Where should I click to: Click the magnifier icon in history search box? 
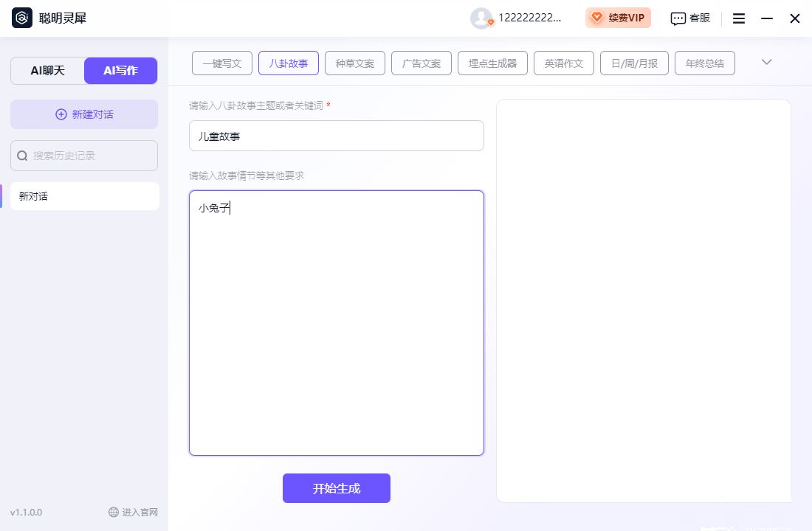(x=22, y=156)
